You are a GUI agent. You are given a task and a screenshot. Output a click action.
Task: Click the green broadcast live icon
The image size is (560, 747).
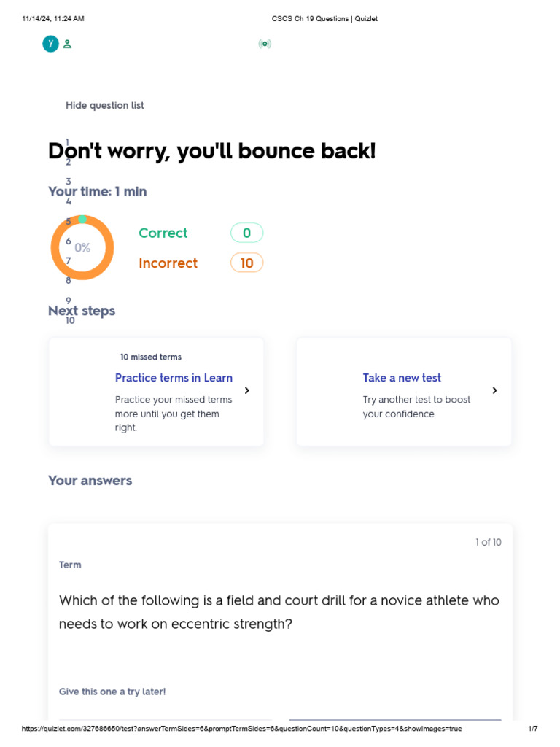[x=265, y=44]
